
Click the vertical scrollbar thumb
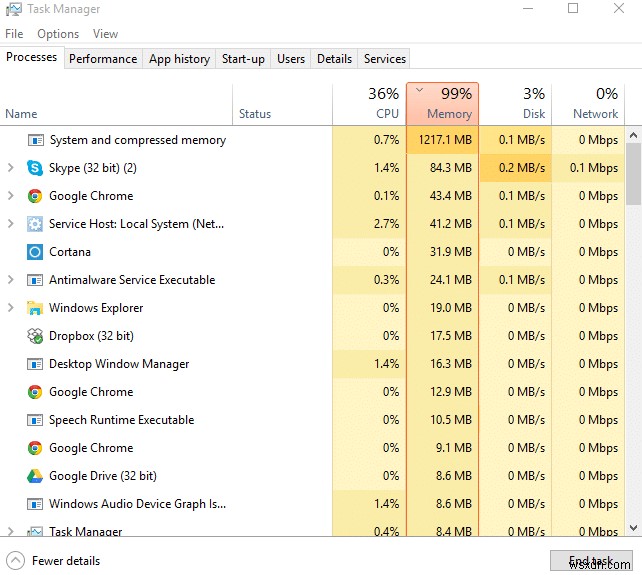[x=633, y=172]
